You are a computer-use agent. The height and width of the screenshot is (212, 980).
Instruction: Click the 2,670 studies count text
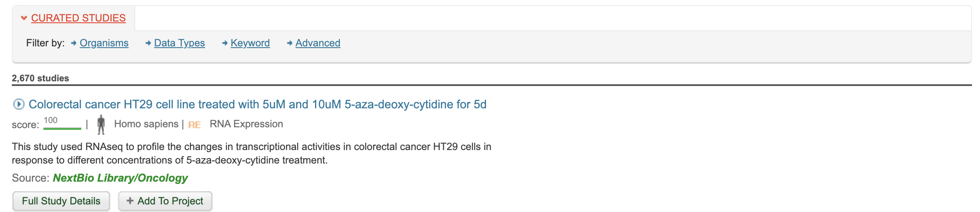[40, 78]
